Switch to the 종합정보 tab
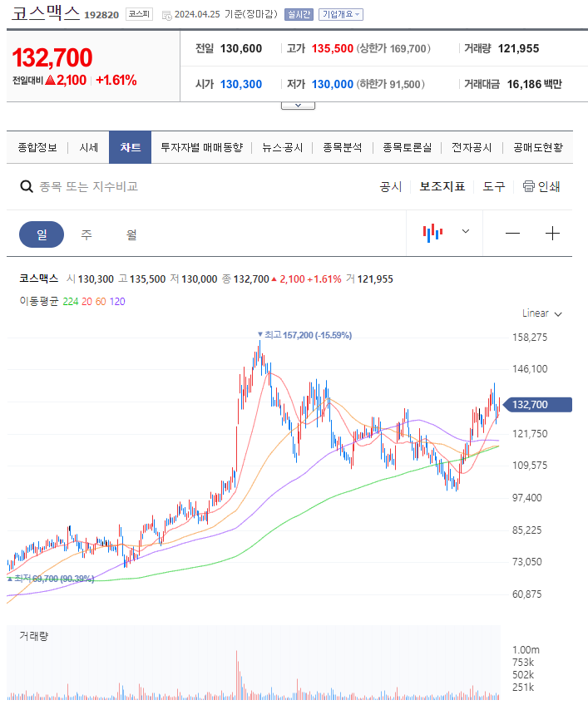This screenshot has height=705, width=588. point(37,147)
